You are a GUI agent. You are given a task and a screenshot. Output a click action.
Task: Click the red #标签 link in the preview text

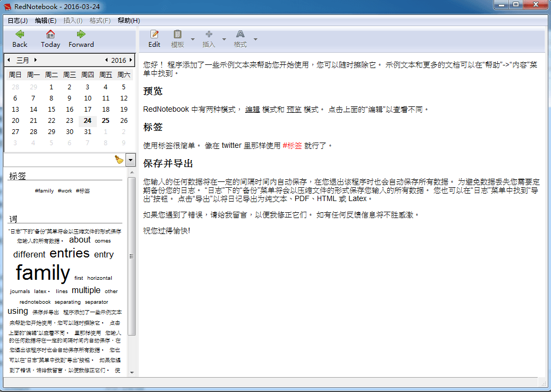coord(292,146)
